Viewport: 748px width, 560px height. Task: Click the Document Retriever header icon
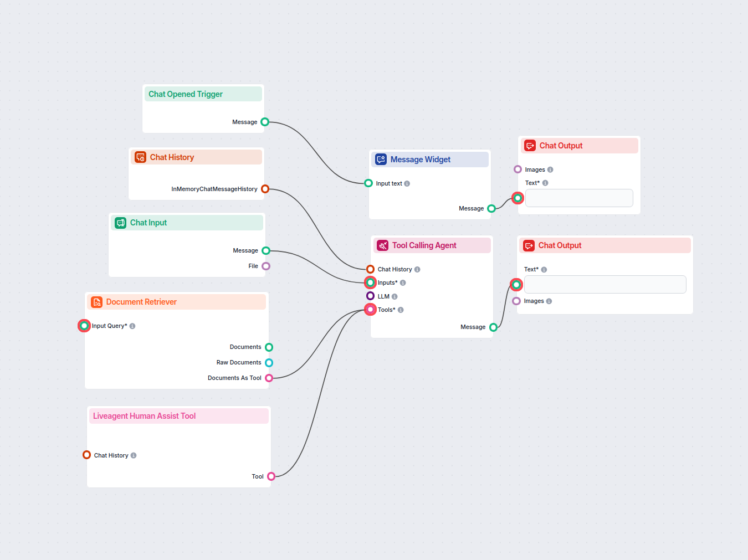point(97,301)
